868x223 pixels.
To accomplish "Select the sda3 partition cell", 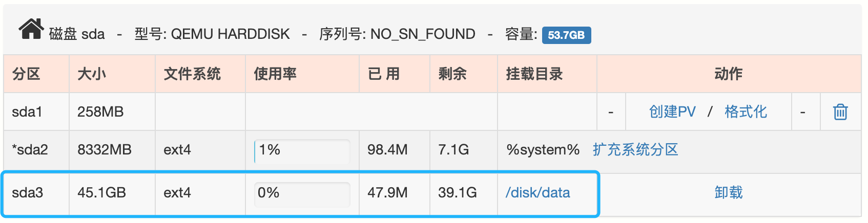I will (27, 192).
